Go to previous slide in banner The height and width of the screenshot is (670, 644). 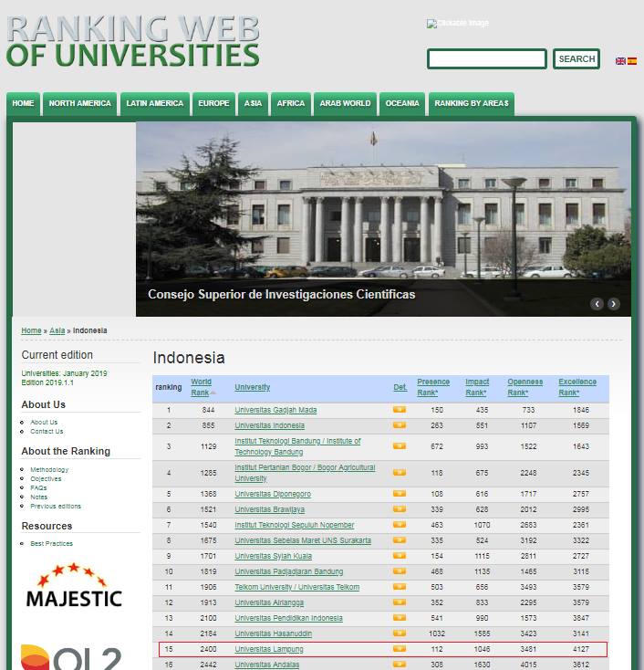point(597,304)
